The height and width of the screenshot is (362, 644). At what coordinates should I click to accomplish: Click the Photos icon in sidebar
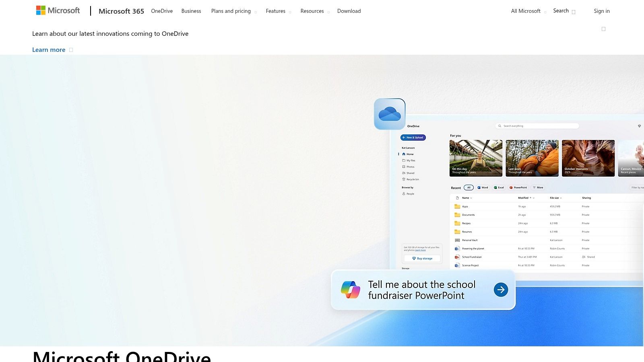(404, 167)
